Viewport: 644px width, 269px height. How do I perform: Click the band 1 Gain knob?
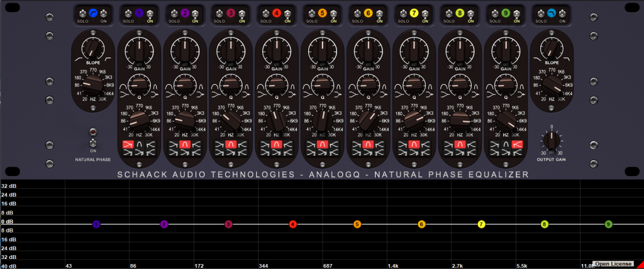[139, 50]
